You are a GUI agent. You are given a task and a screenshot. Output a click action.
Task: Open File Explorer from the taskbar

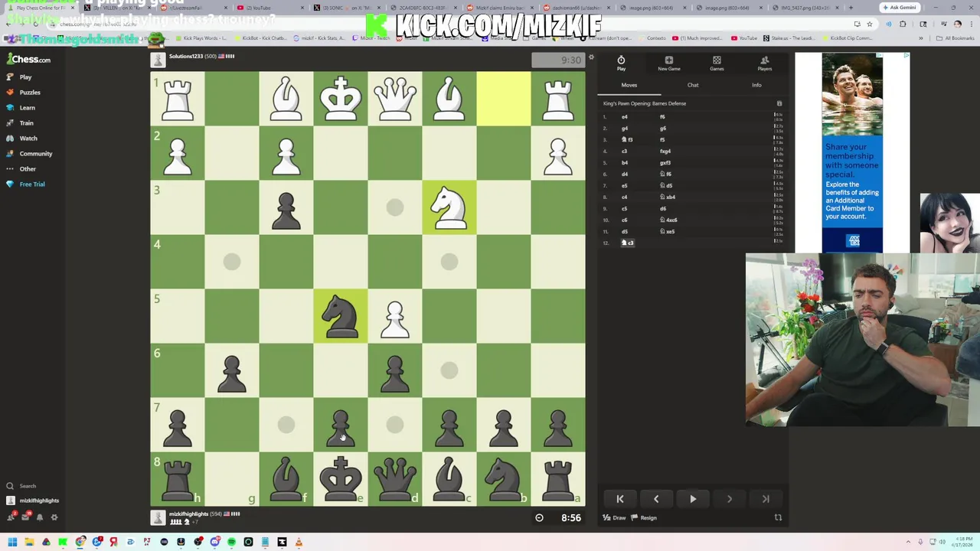pos(29,543)
